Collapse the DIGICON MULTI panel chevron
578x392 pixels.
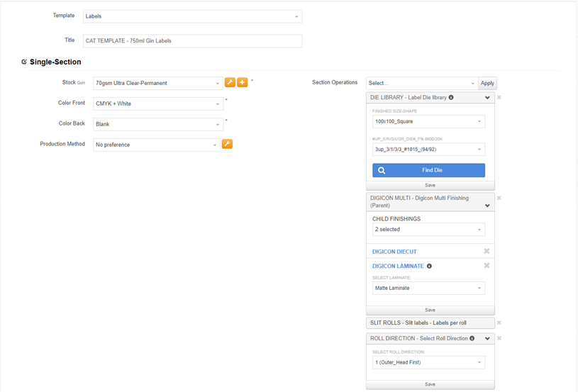click(487, 206)
